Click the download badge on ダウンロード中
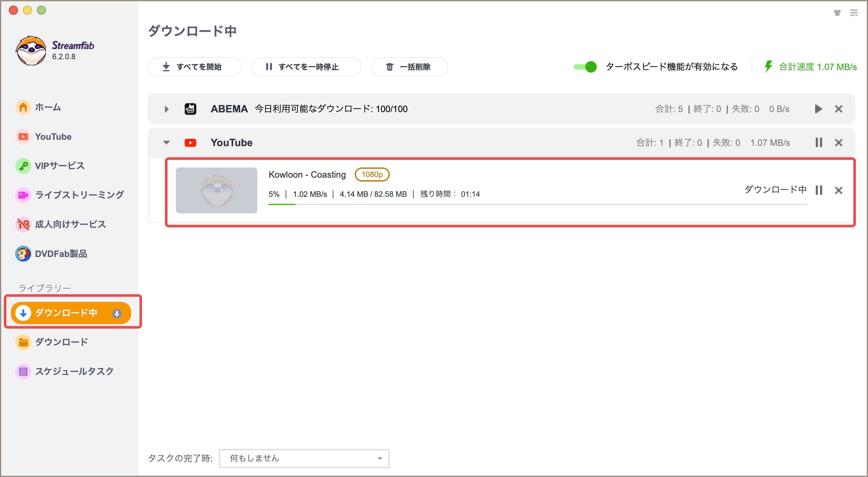868x477 pixels. (x=117, y=313)
